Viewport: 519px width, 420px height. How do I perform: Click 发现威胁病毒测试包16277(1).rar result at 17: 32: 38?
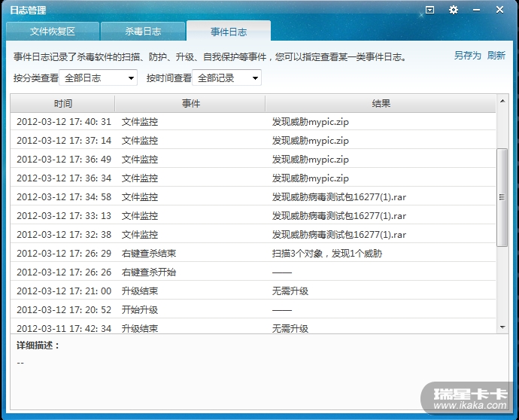point(339,235)
